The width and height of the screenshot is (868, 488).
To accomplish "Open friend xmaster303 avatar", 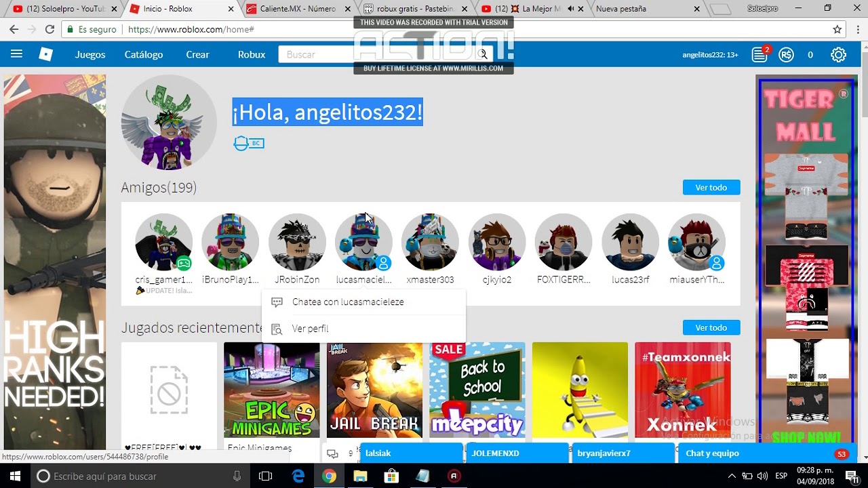I will (x=430, y=242).
